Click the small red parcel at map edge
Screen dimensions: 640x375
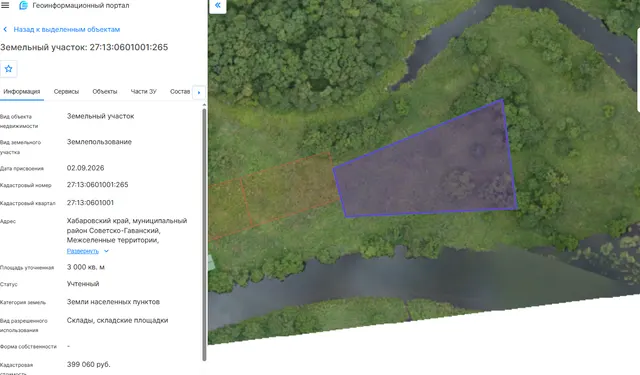click(229, 209)
